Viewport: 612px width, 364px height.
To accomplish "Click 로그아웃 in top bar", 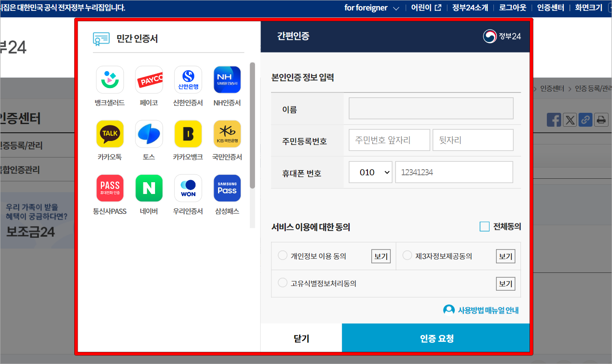I will tap(513, 8).
